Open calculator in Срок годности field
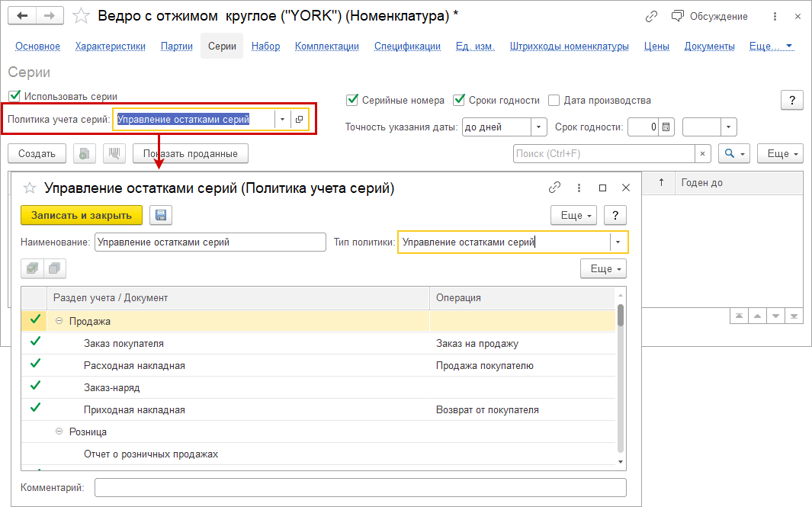812x507 pixels. pos(666,127)
